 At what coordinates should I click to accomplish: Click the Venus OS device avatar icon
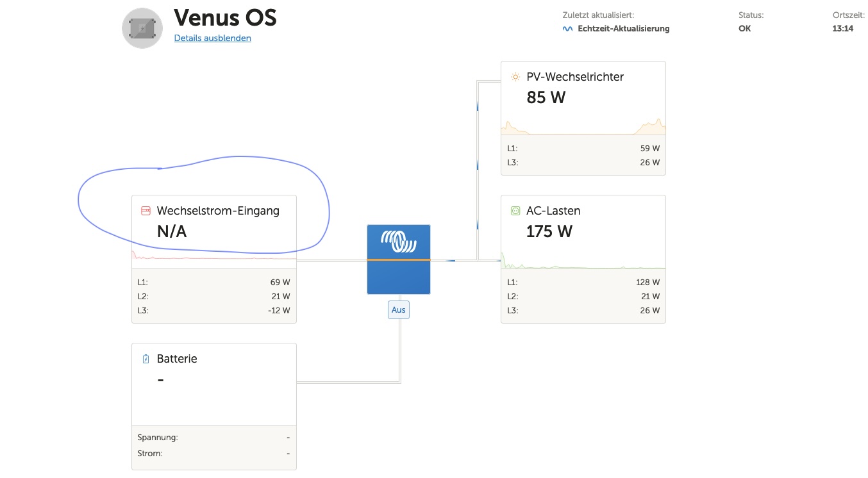142,28
